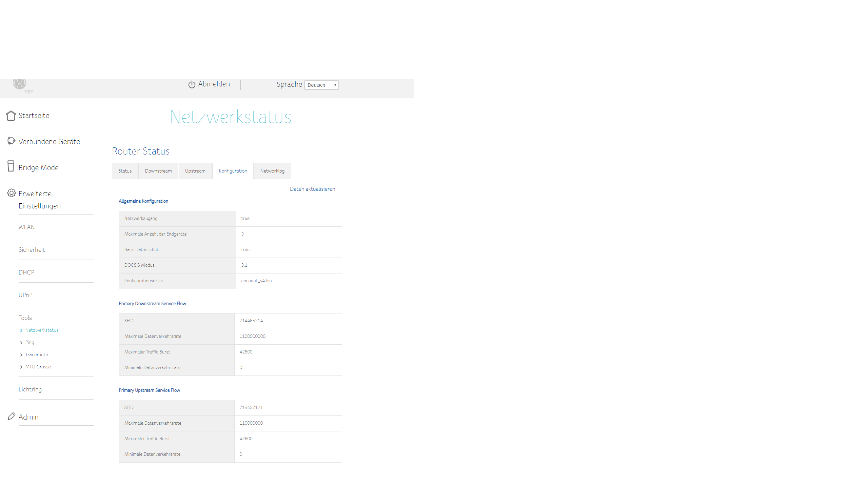Click the Bridge Mode device icon

pyautogui.click(x=11, y=166)
